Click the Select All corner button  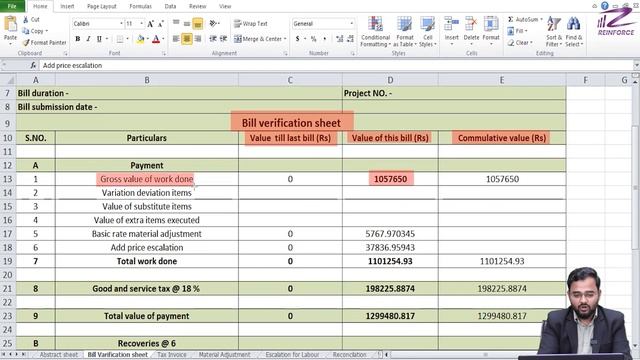click(x=8, y=80)
